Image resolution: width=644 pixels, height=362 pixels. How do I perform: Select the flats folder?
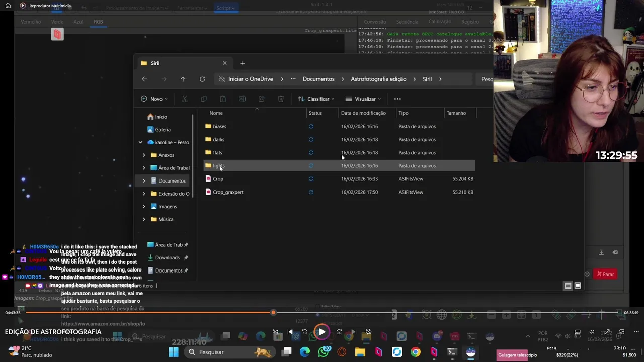coord(217,153)
